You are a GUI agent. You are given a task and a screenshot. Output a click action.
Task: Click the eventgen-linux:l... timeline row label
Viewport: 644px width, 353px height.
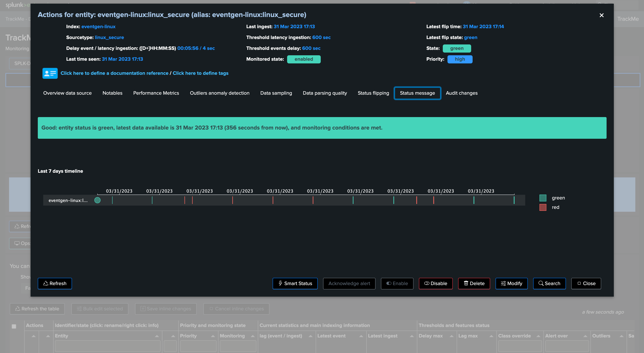click(68, 200)
